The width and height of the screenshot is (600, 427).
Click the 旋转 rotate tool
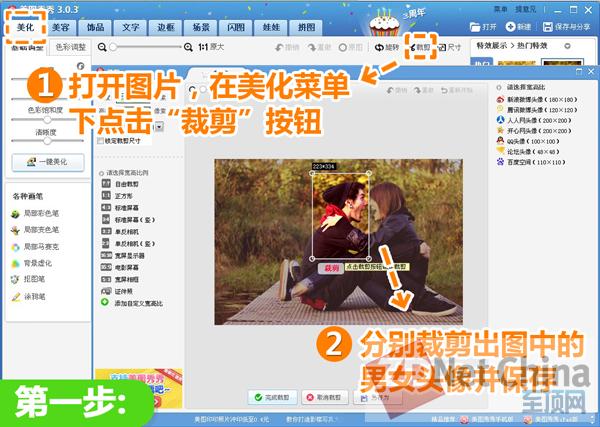point(387,47)
